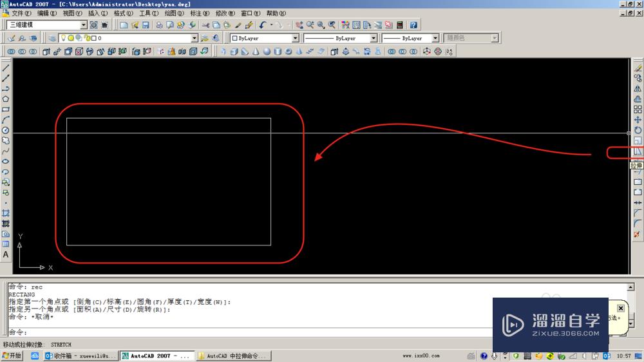Open the QuickCalc calculator icon

coord(400,25)
